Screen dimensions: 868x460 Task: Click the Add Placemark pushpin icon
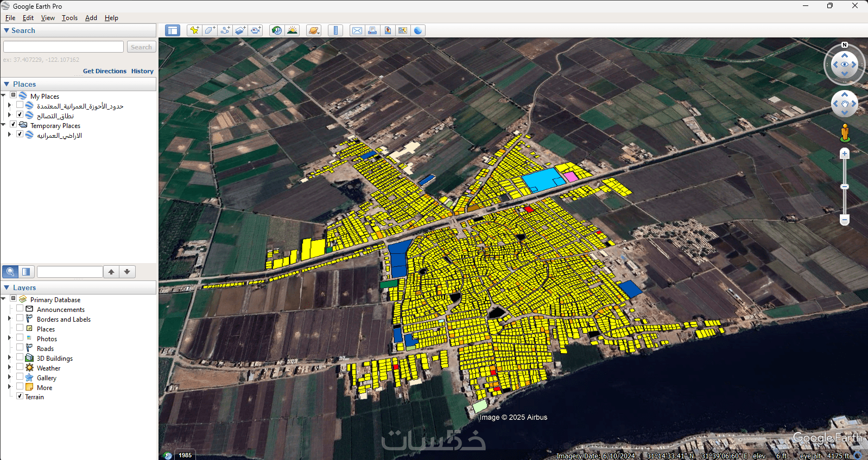(194, 30)
